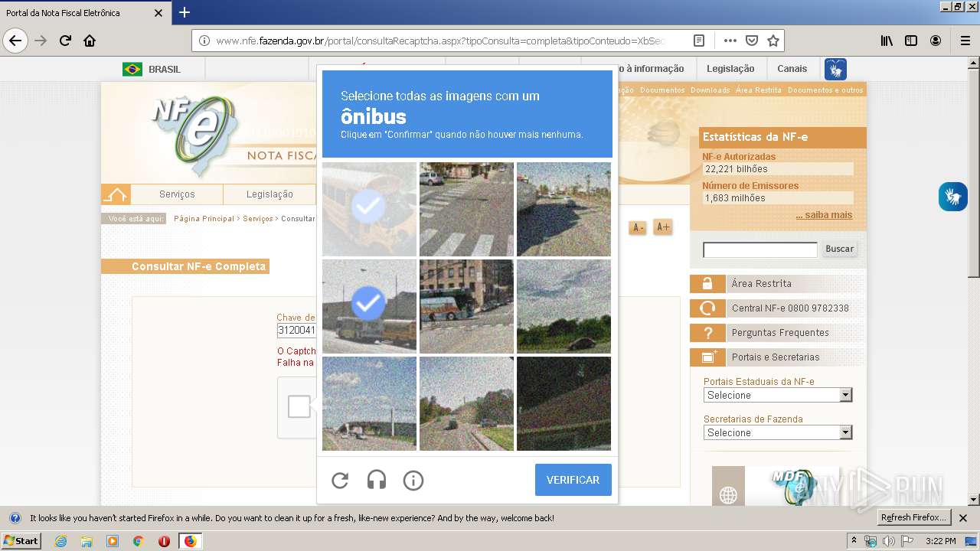Click the browser forward arrow
980x551 pixels.
pos(41,41)
